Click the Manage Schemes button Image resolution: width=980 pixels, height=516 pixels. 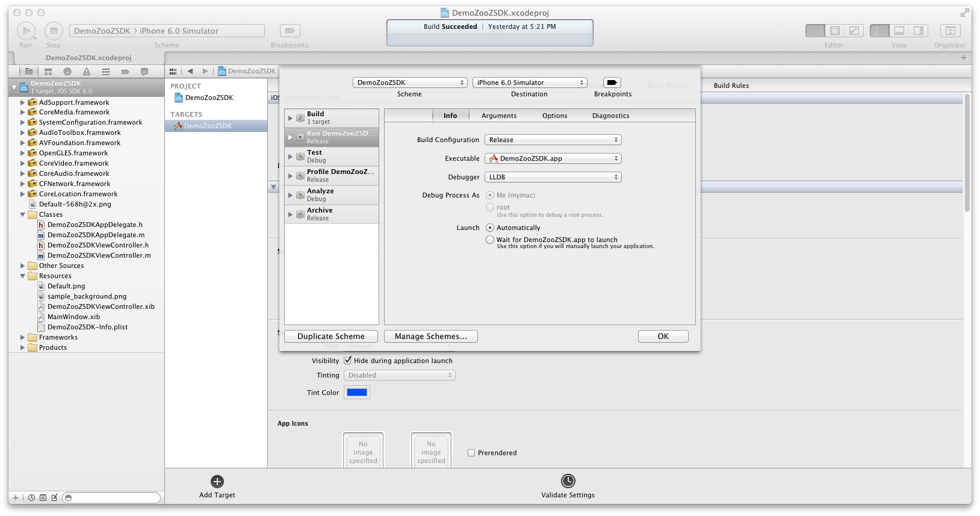(430, 337)
